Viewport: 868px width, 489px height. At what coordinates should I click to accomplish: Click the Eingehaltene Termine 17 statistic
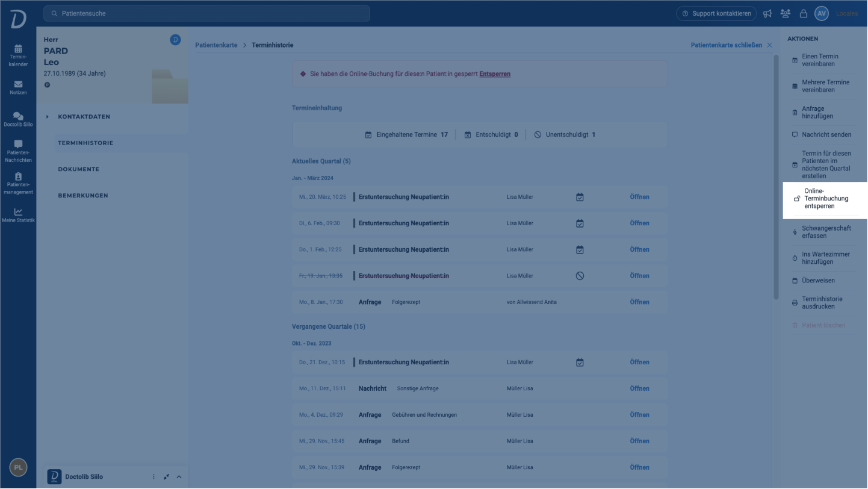click(406, 135)
